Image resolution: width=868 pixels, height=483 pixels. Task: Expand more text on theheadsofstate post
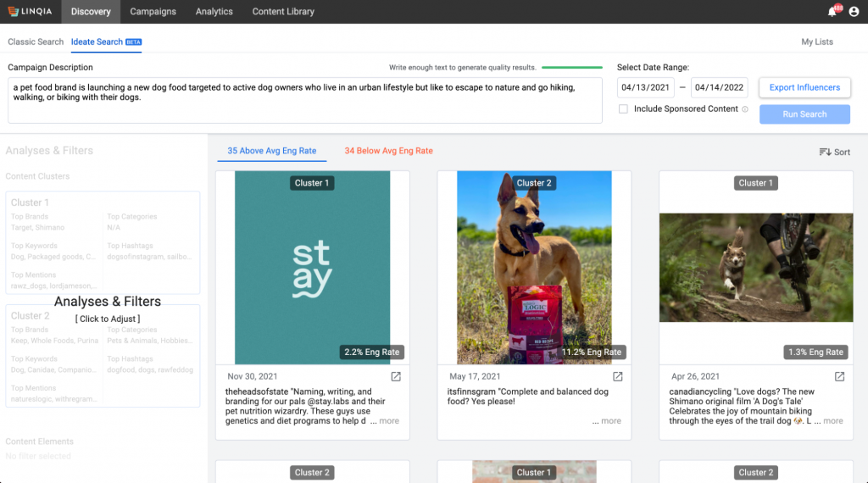coord(389,421)
